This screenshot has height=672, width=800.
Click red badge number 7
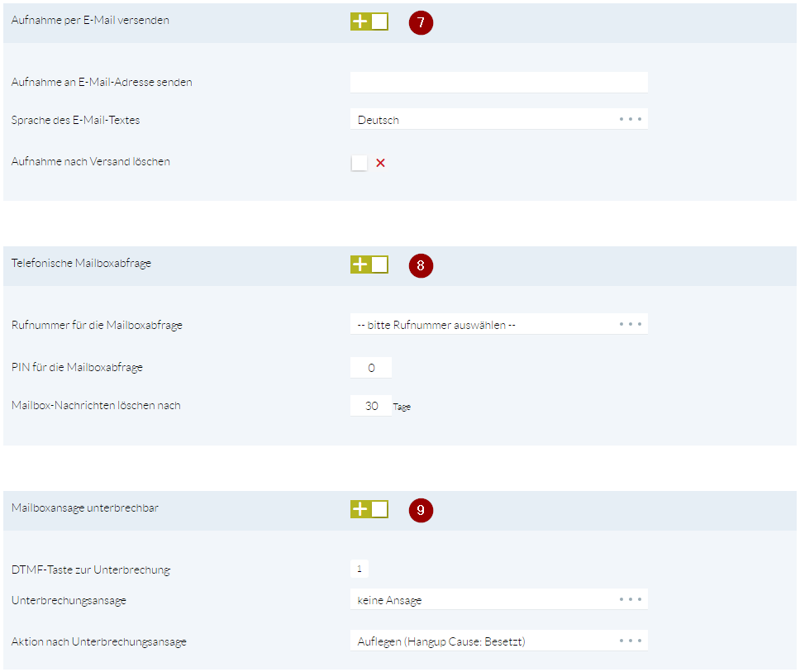click(x=421, y=22)
